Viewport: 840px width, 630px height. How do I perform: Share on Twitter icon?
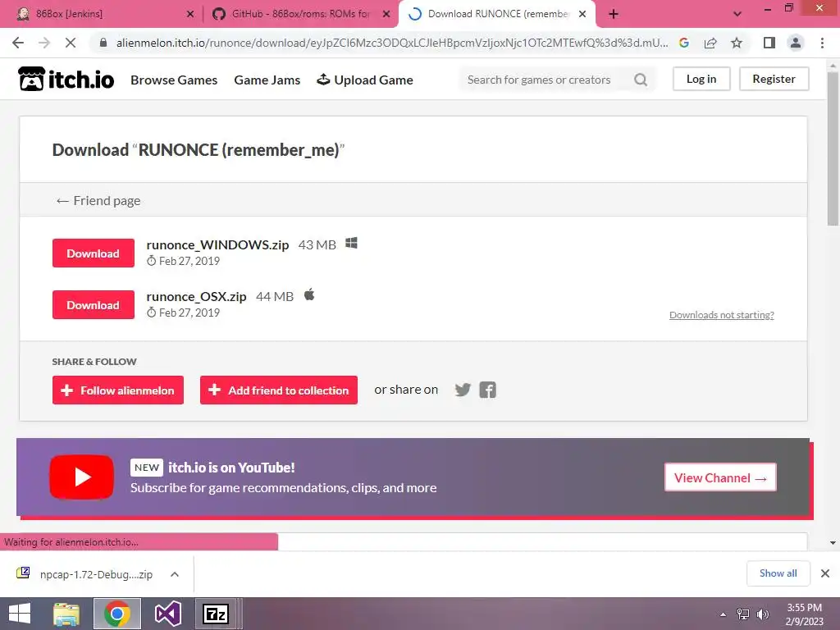coord(463,390)
